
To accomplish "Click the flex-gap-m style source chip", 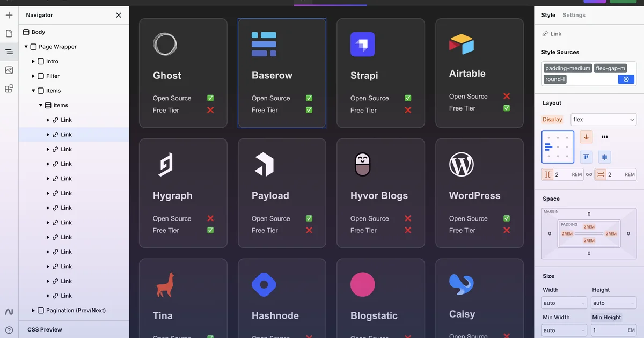I will point(611,68).
